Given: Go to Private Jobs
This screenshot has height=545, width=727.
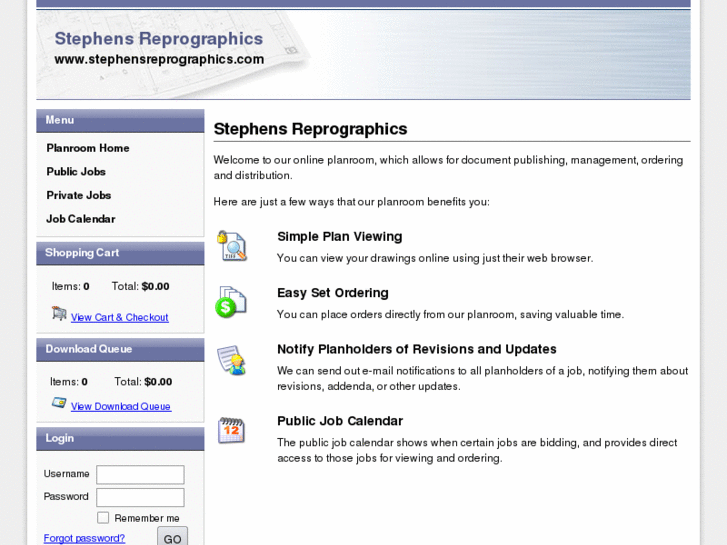Looking at the screenshot, I should [79, 195].
